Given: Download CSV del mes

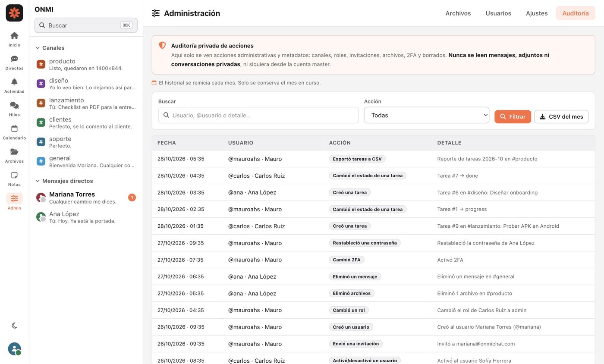Looking at the screenshot, I should pos(561,116).
